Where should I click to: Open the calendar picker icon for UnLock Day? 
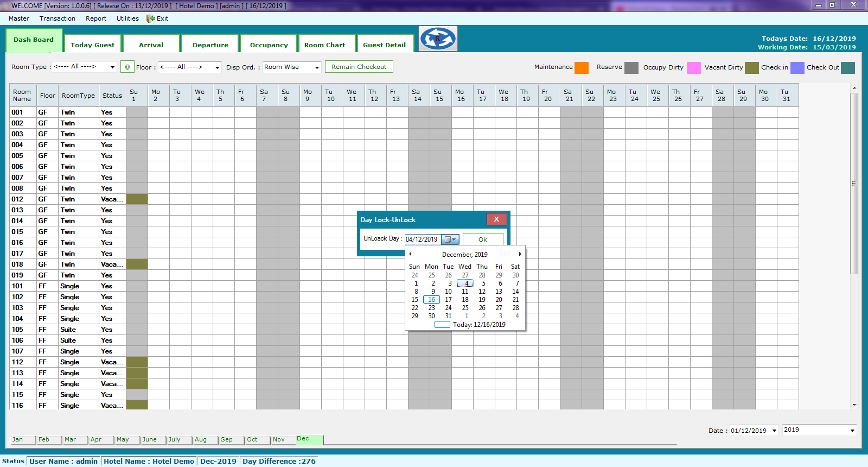coord(450,239)
